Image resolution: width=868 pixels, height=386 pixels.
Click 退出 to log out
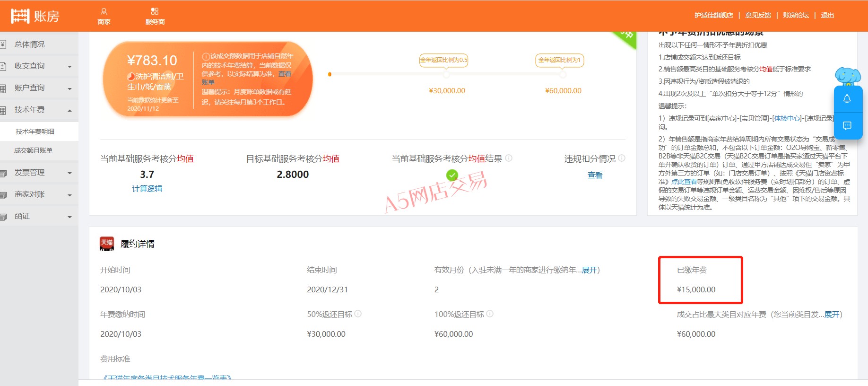[x=827, y=15]
